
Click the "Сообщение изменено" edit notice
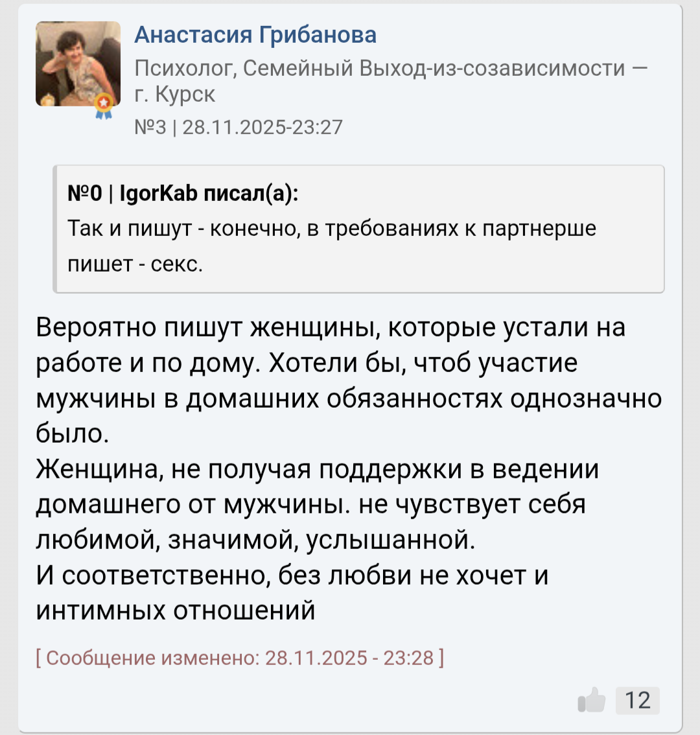coord(240,658)
